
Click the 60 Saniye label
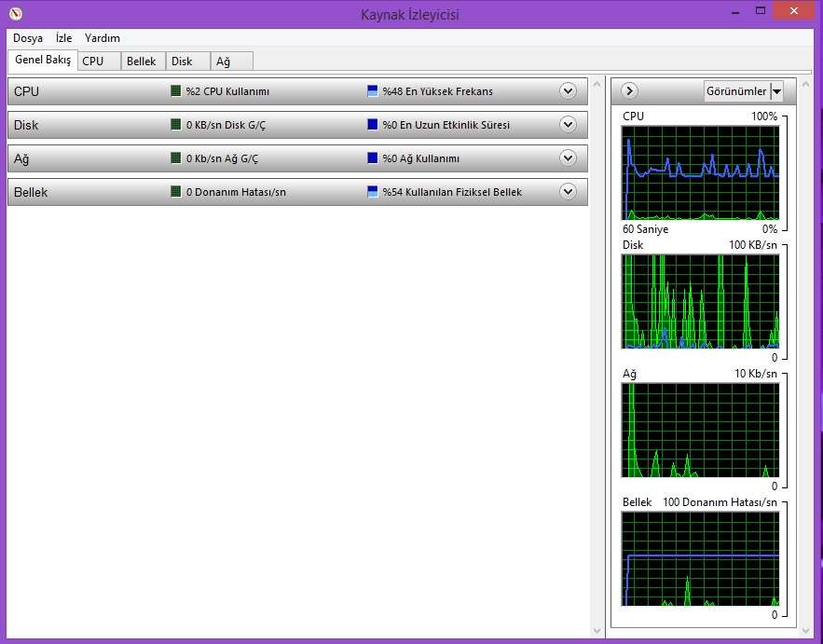pos(646,229)
